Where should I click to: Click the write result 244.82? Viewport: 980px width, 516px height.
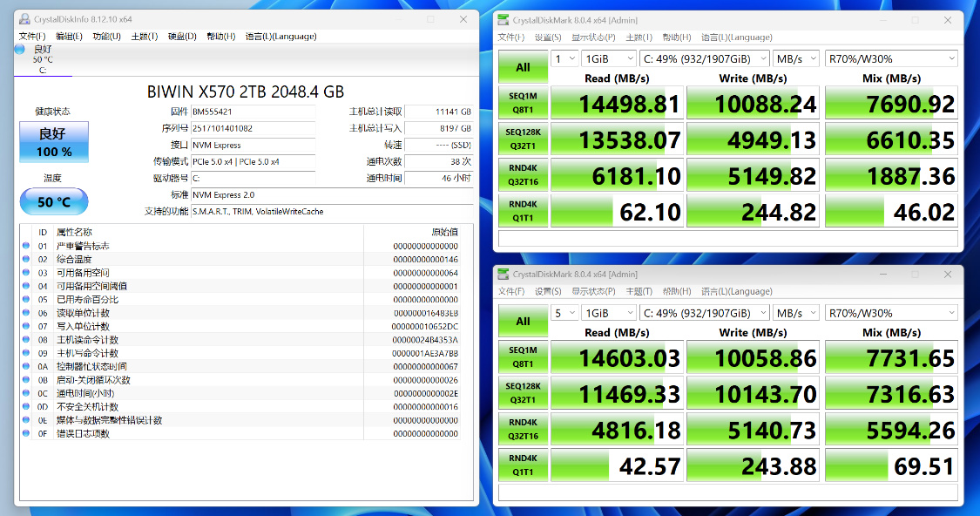coord(754,212)
